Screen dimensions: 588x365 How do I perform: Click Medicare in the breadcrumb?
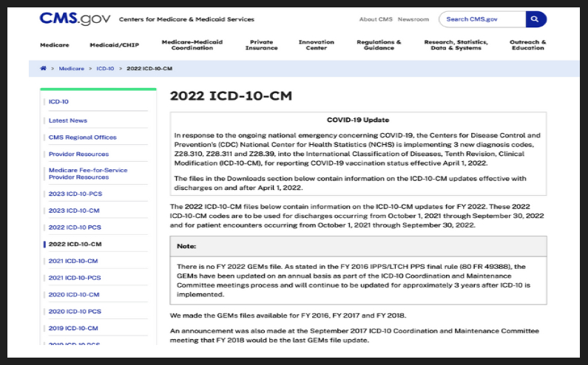71,69
